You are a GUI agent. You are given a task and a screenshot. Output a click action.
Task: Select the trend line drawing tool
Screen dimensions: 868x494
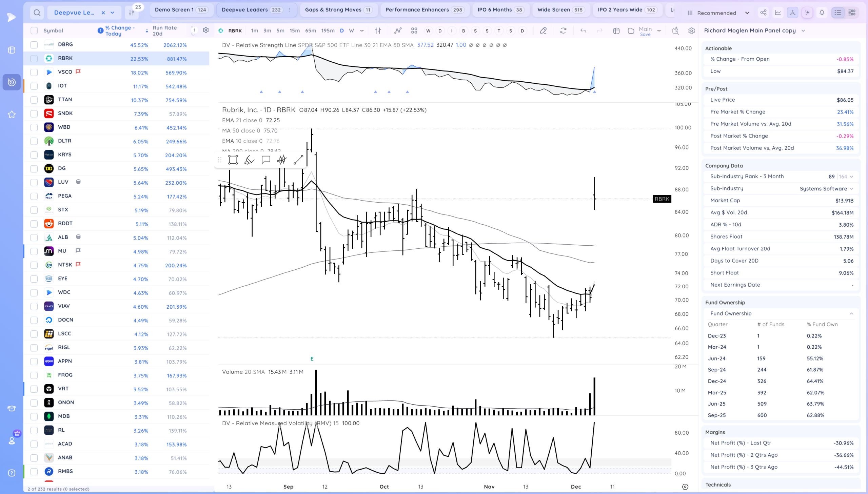[298, 160]
